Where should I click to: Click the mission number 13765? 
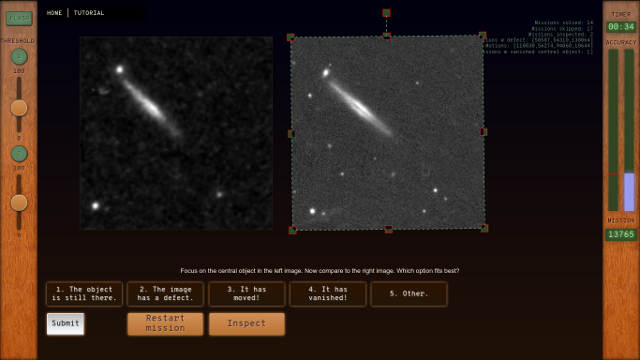pyautogui.click(x=621, y=234)
